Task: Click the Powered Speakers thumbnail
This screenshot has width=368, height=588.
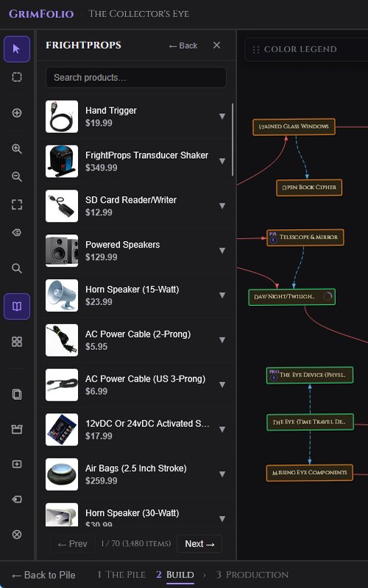Action: 62,251
